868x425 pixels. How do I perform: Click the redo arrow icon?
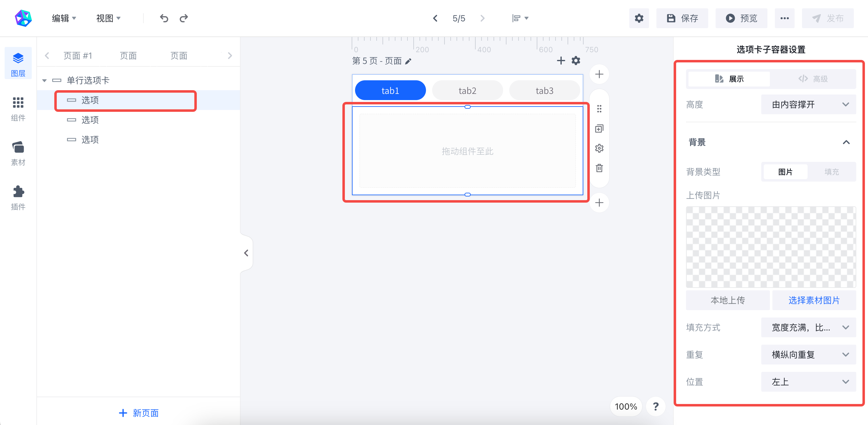[x=184, y=18]
